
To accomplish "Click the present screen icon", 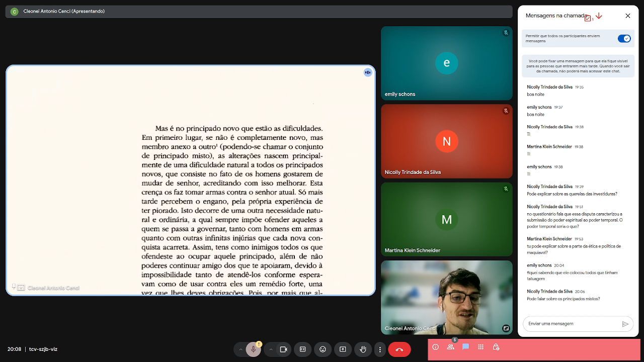I will click(x=343, y=349).
